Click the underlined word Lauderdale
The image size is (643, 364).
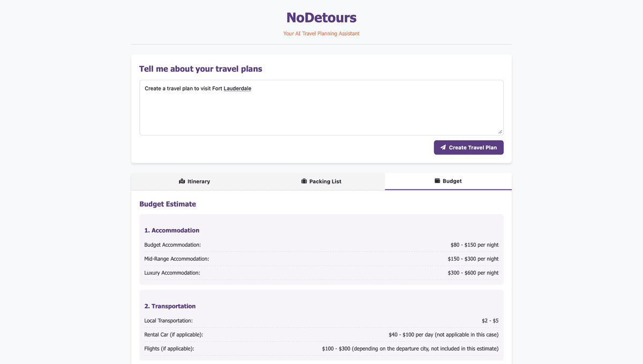237,88
